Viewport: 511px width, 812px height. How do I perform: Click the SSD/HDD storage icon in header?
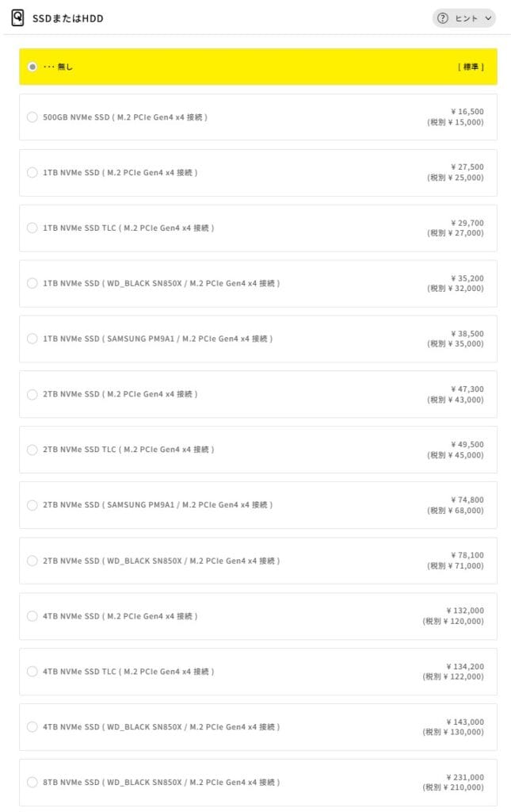point(17,17)
